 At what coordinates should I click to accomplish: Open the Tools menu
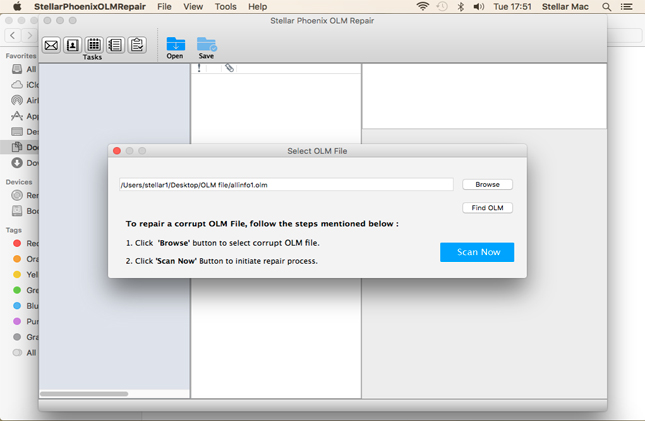(x=225, y=7)
